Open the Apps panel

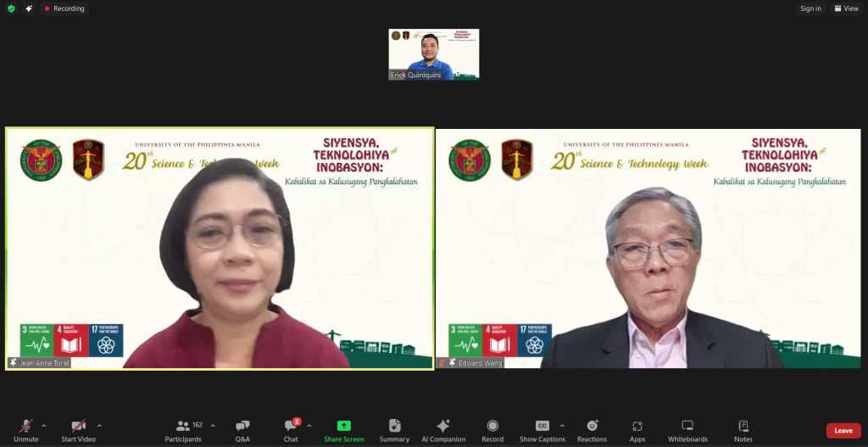tap(637, 430)
